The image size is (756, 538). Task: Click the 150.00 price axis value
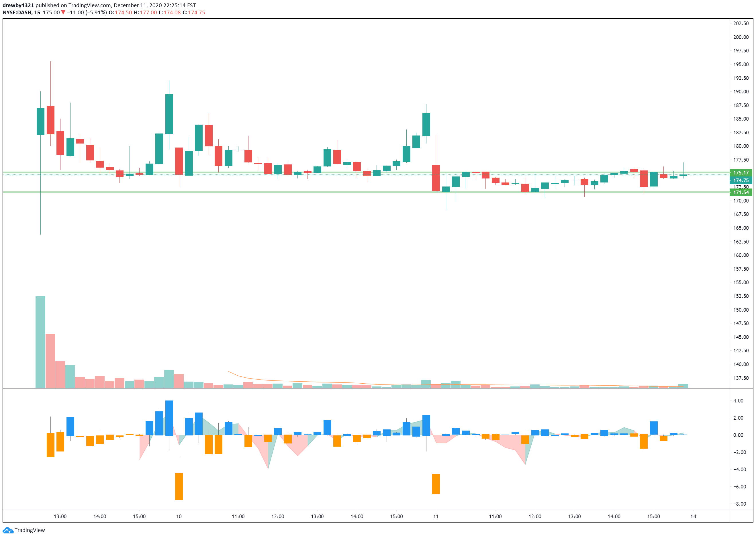click(741, 310)
